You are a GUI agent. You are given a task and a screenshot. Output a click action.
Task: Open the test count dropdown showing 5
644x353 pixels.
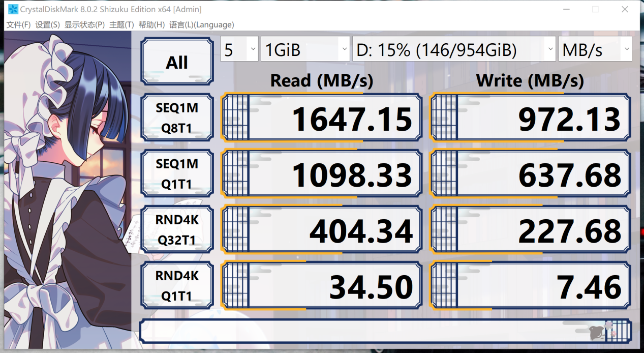[239, 49]
